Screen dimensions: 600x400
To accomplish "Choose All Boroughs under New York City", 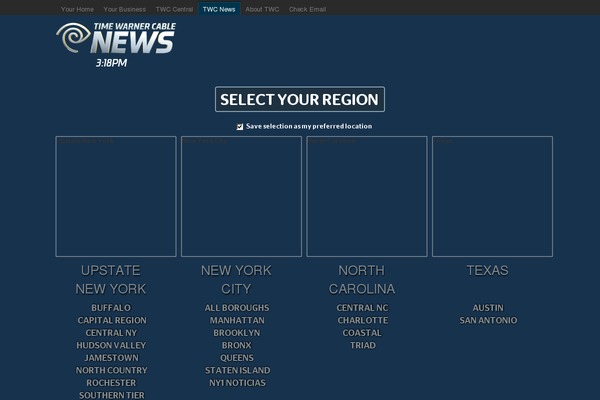I will (237, 308).
